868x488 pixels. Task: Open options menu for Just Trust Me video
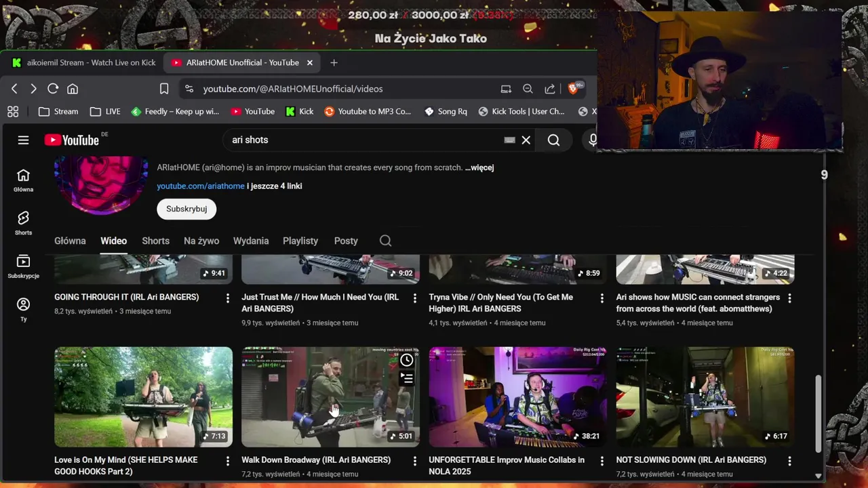pos(415,298)
